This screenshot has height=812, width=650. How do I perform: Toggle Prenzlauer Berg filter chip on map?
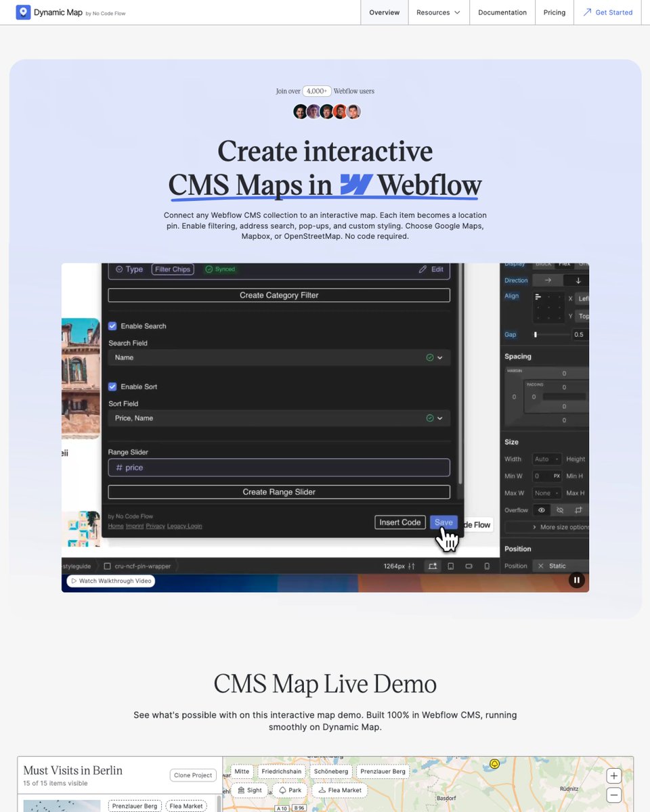tap(383, 771)
